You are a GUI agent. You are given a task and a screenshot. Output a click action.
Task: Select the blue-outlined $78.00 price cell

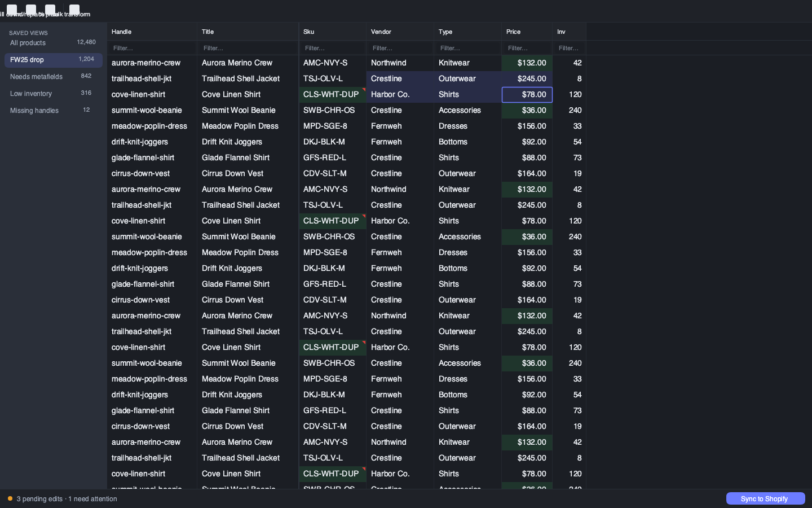tap(527, 95)
